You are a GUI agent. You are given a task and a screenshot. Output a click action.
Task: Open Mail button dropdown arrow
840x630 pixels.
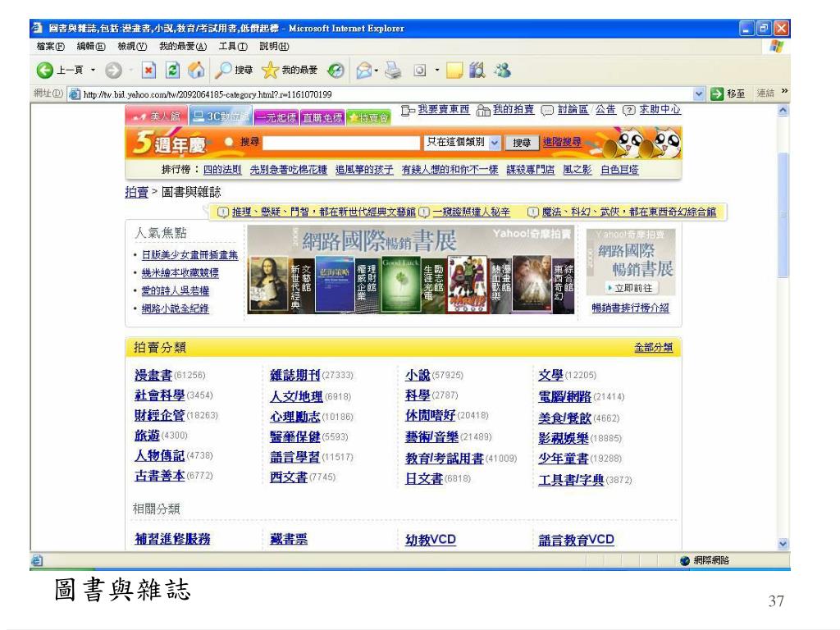pyautogui.click(x=376, y=71)
